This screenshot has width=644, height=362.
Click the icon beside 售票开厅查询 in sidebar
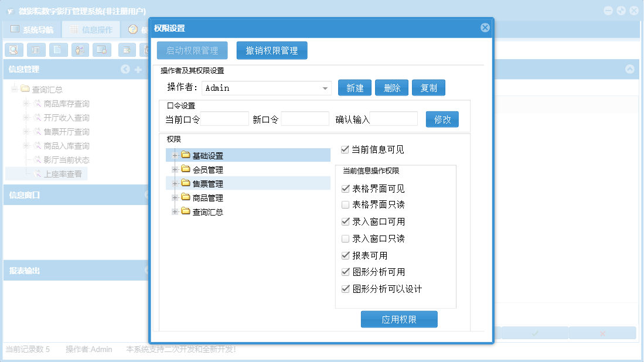(37, 131)
